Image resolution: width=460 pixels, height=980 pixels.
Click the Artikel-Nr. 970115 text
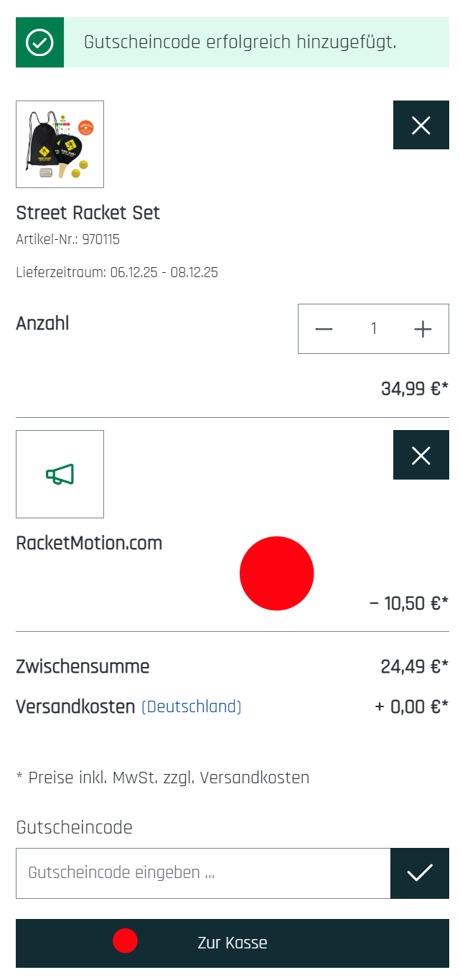(x=67, y=240)
